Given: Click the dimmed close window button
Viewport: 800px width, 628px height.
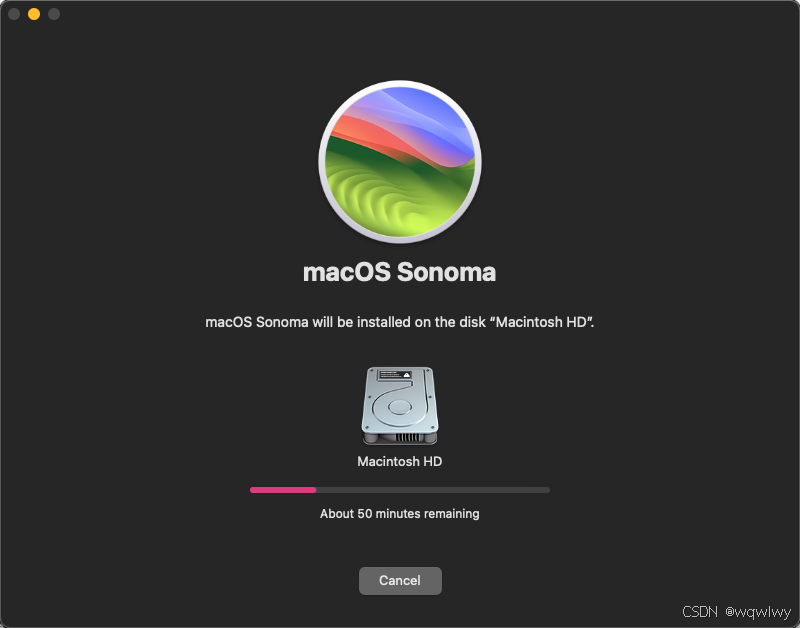Looking at the screenshot, I should [14, 14].
